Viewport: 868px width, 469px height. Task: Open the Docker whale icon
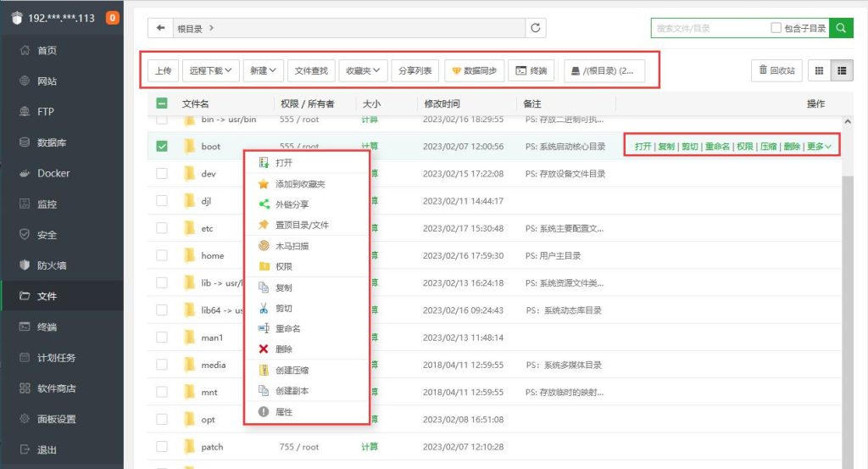25,173
